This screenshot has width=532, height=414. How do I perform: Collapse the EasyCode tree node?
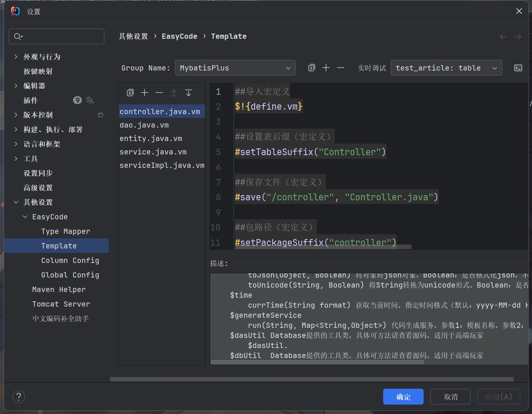[25, 217]
